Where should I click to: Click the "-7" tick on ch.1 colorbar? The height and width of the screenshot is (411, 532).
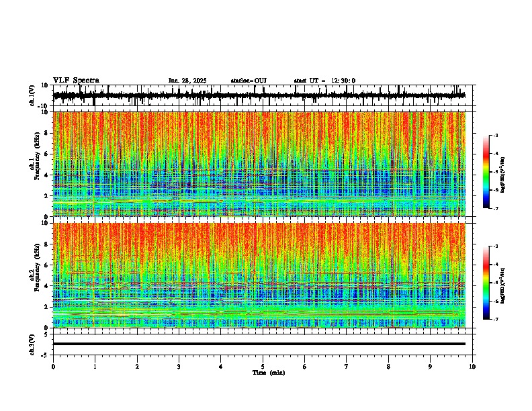[495, 208]
